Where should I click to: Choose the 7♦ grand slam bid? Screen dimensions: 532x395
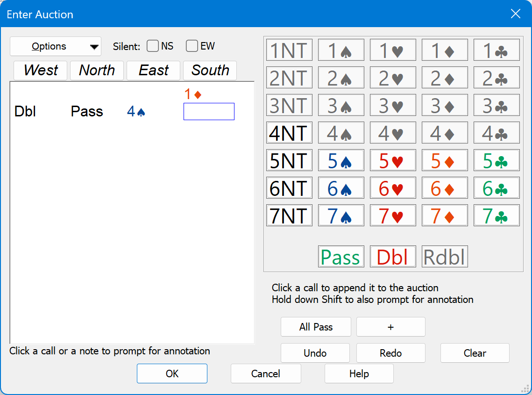(x=445, y=215)
